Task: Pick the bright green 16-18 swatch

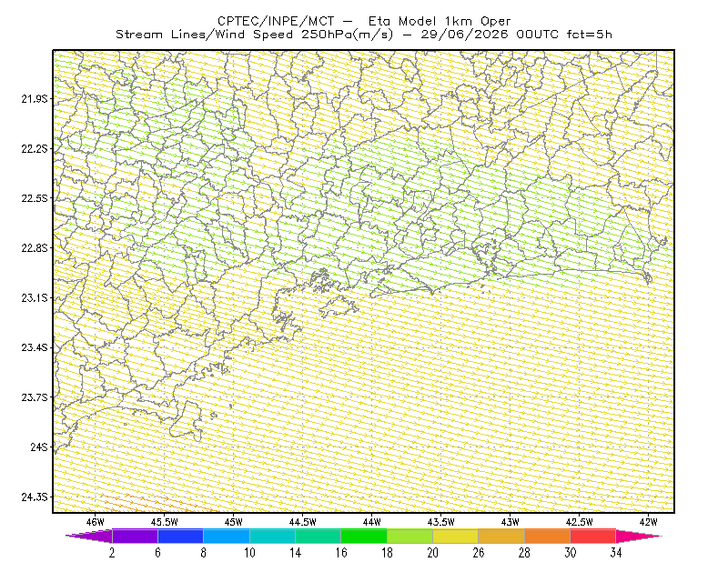Action: 364,536
